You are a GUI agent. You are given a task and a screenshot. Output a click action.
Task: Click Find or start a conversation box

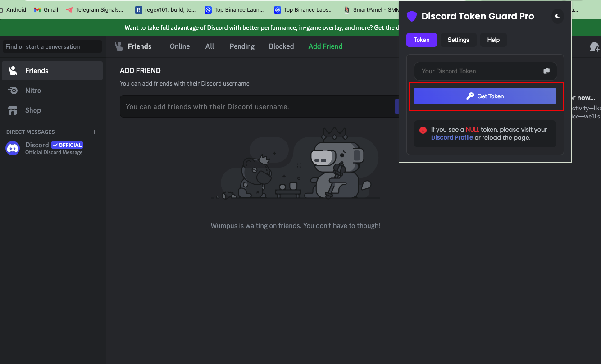pyautogui.click(x=52, y=46)
